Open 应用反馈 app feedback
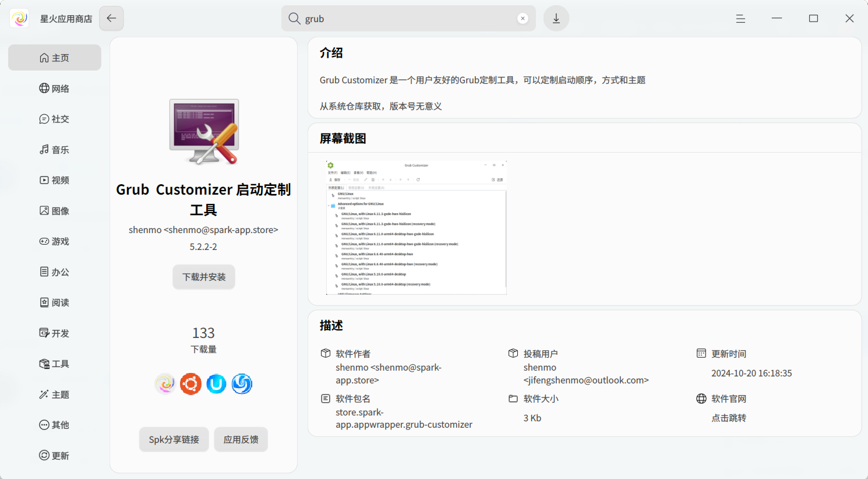 click(241, 439)
